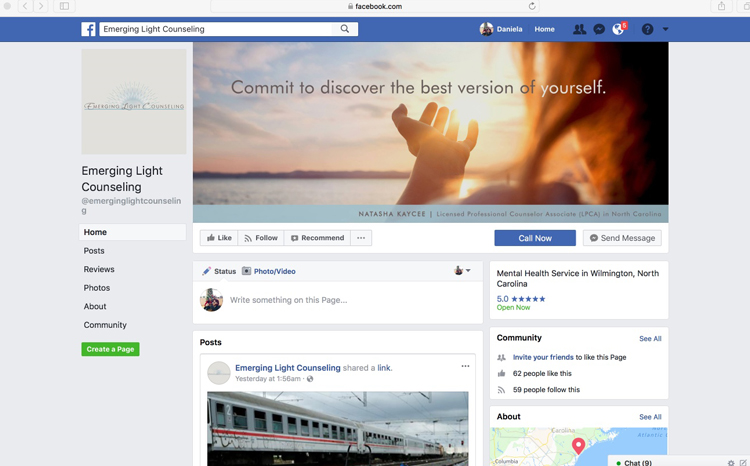The height and width of the screenshot is (466, 750).
Task: Click the post's public privacy globe icon
Action: (310, 379)
